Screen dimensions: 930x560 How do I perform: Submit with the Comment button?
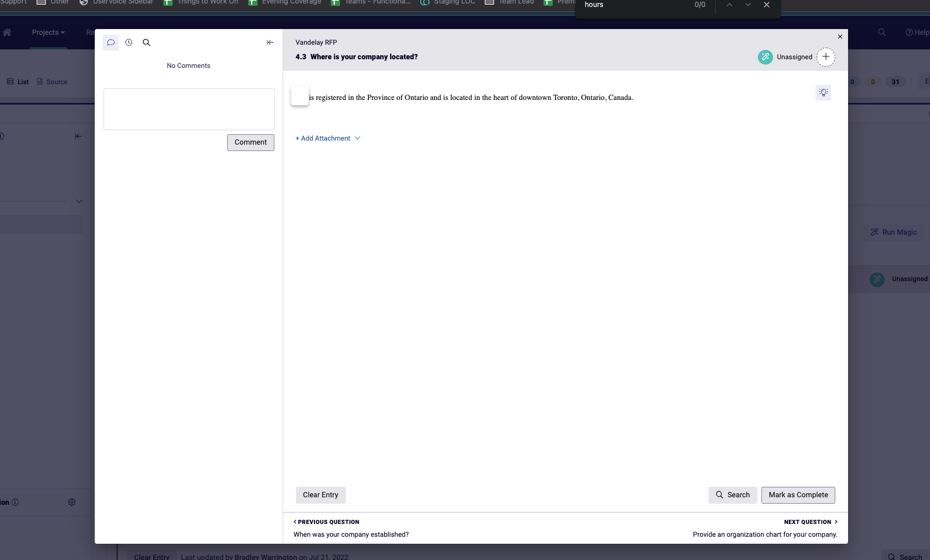coord(251,142)
